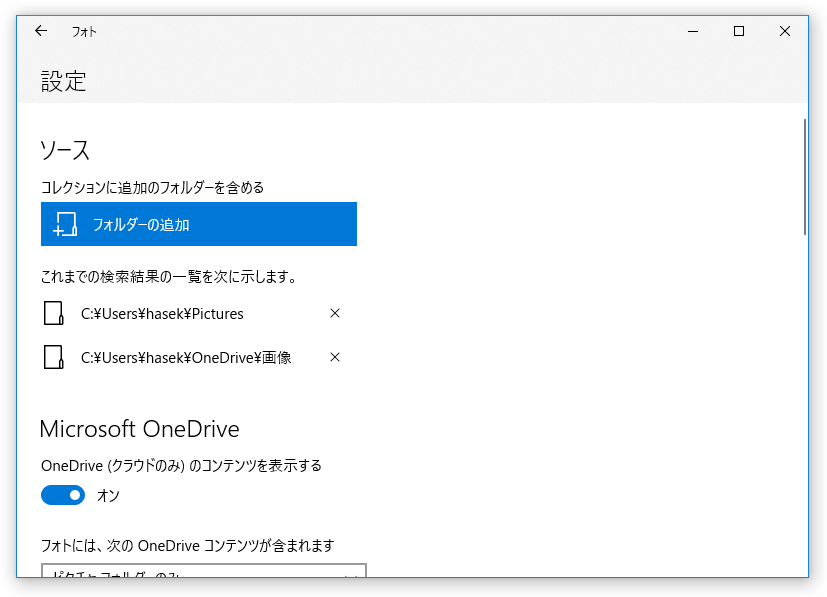Select the C:¥Users¥hasek¥Pictures path text

162,314
